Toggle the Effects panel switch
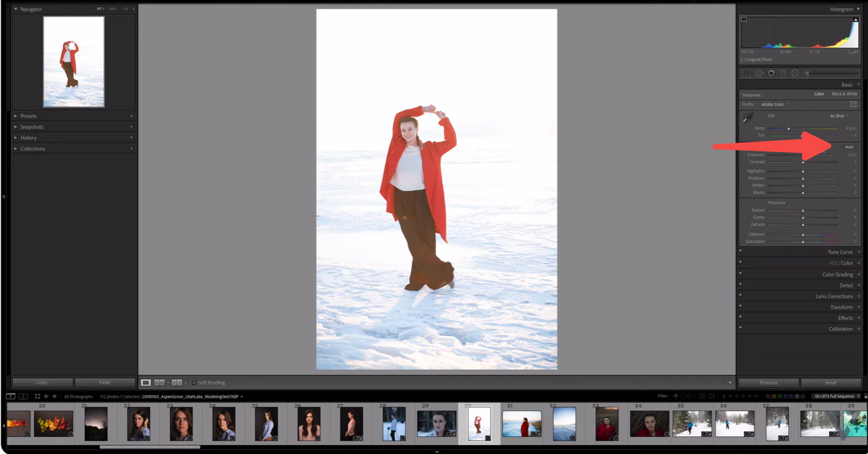868x454 pixels. tap(741, 316)
